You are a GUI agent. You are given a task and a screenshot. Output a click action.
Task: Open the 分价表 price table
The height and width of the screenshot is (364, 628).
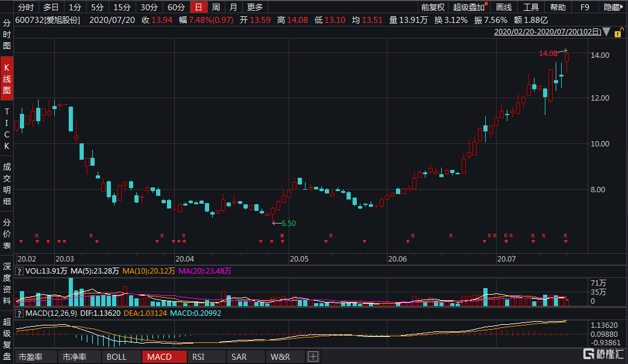point(7,234)
